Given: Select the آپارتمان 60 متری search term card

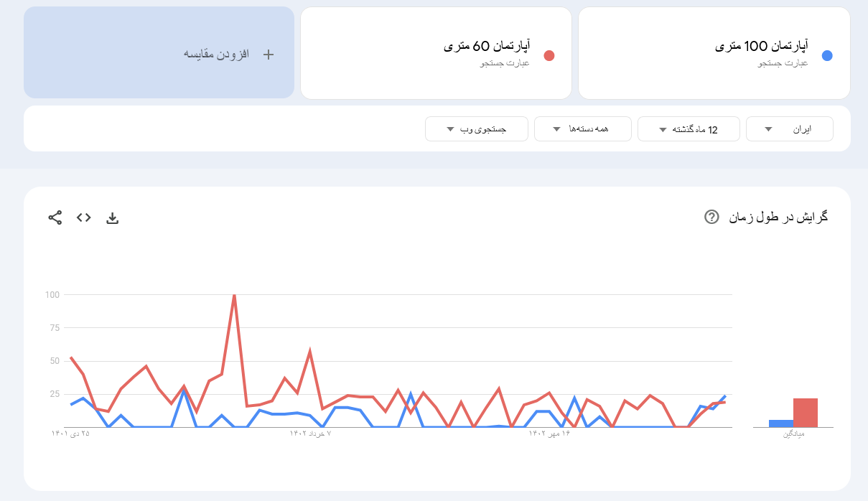Looking at the screenshot, I should point(434,52).
